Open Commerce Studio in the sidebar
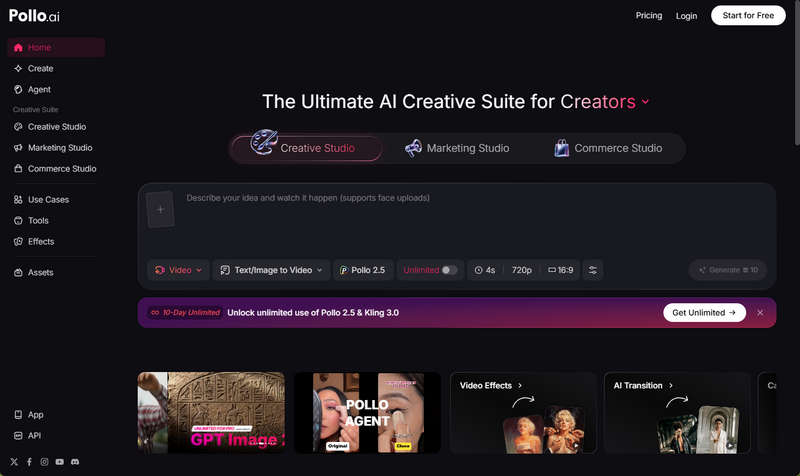This screenshot has height=476, width=800. click(x=56, y=168)
